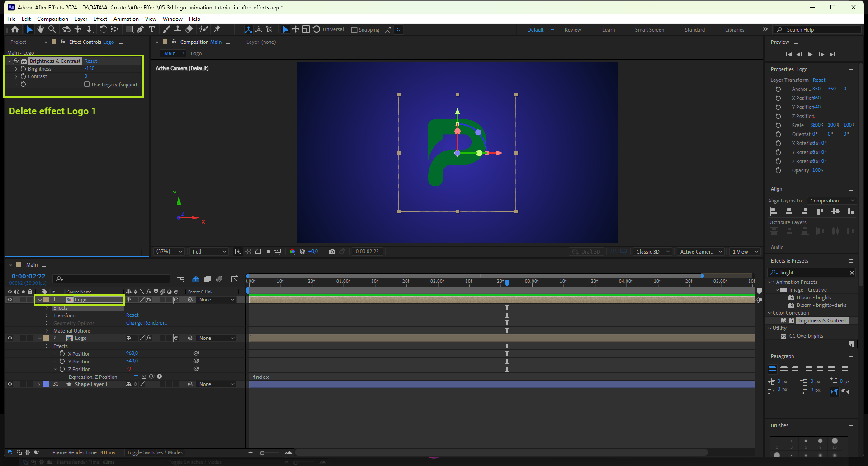Image resolution: width=868 pixels, height=466 pixels.
Task: Open the Full resolution dropdown
Action: [x=209, y=252]
